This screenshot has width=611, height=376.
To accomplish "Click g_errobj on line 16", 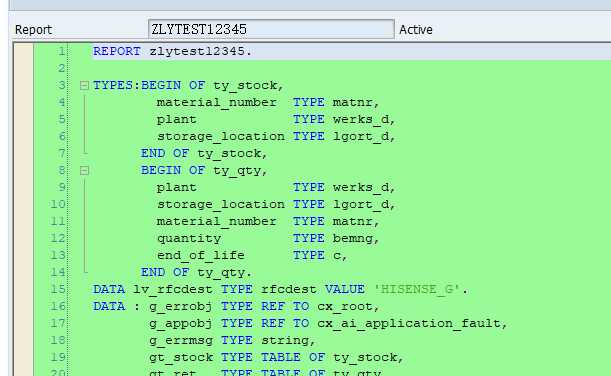I will 181,307.
